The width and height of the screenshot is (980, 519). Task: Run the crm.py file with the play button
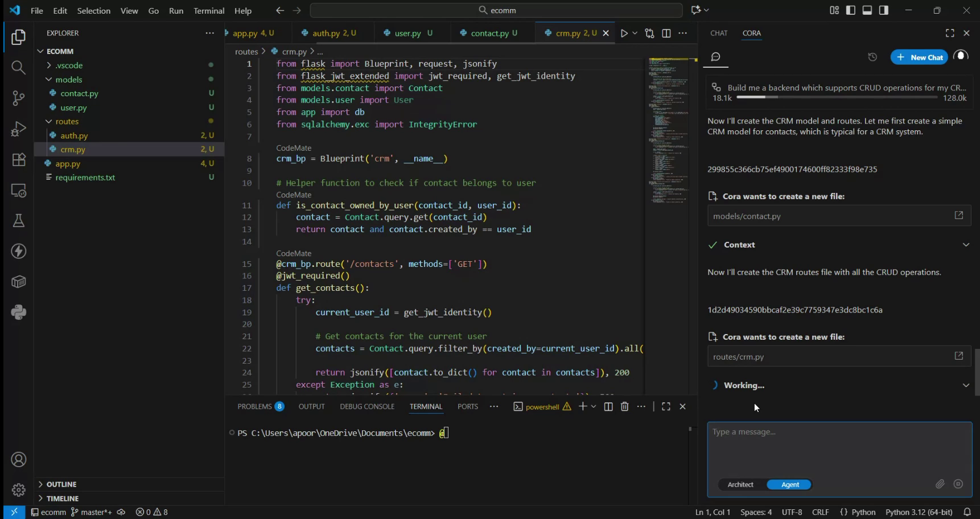[x=624, y=33]
